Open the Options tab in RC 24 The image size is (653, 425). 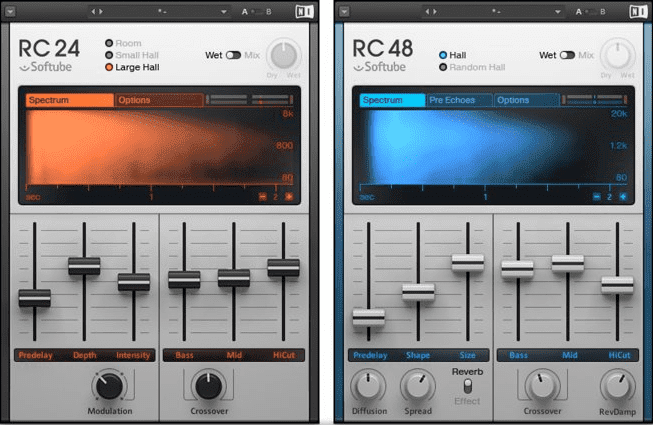point(159,100)
